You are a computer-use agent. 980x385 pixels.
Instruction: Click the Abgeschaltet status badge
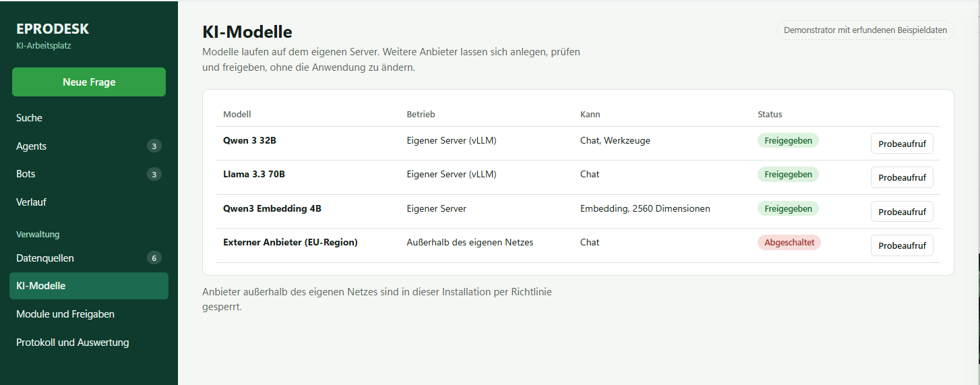789,243
